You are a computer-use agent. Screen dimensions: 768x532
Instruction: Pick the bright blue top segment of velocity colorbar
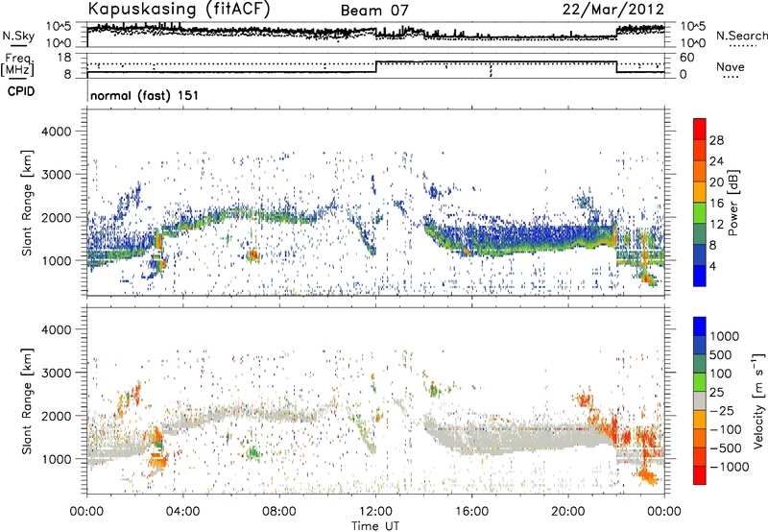pyautogui.click(x=700, y=326)
